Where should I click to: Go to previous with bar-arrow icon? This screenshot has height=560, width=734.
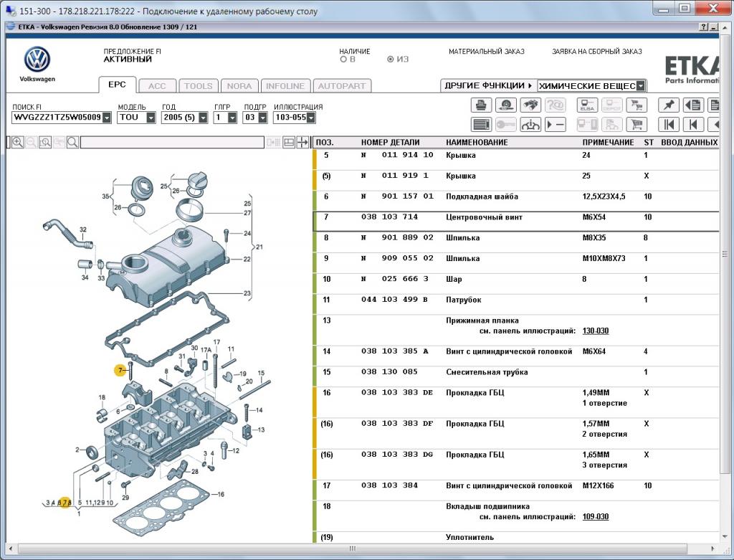pyautogui.click(x=693, y=125)
